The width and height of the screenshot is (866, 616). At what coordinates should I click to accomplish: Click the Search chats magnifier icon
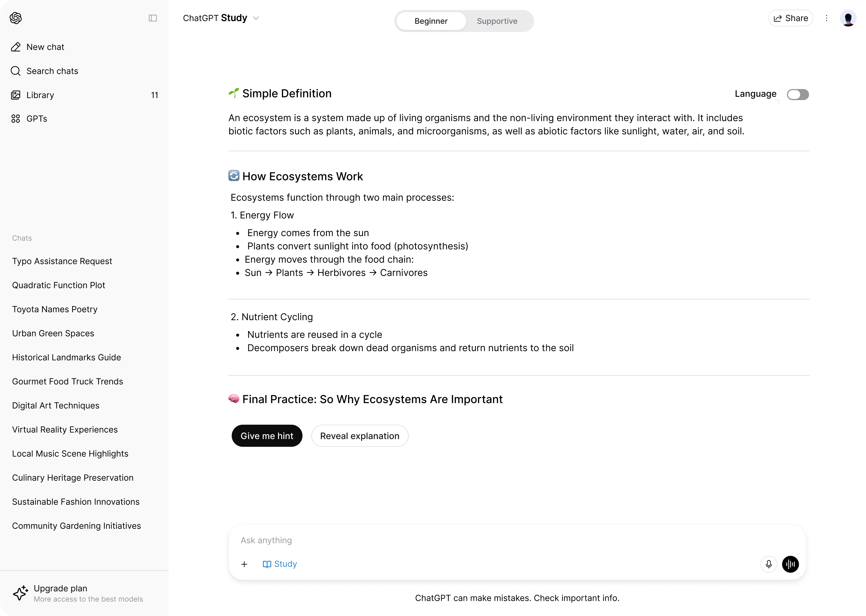tap(15, 71)
